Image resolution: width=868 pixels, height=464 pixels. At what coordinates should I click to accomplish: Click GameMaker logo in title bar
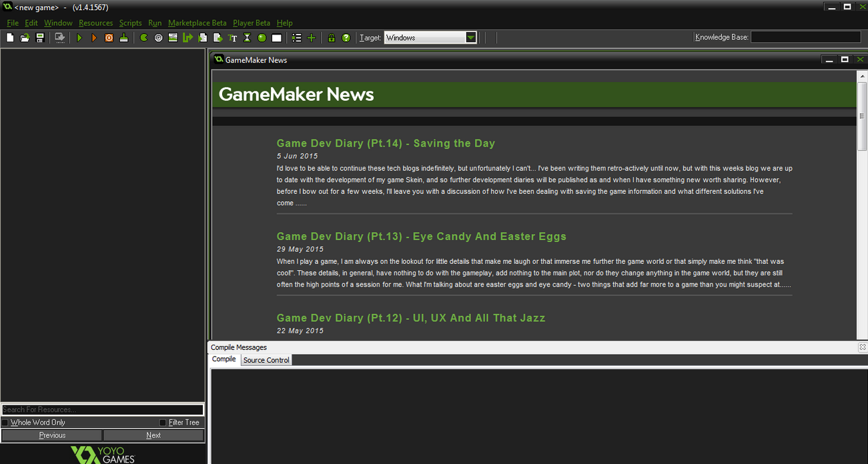[x=7, y=7]
